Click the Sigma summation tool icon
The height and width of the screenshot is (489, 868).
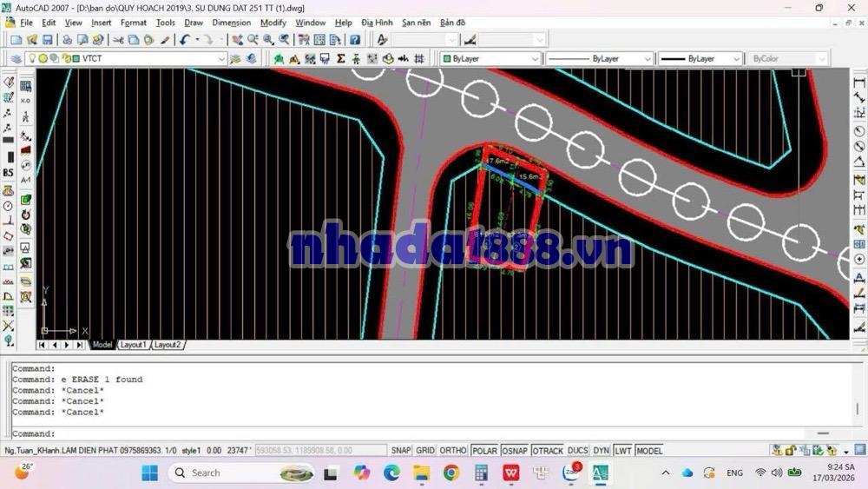[340, 59]
